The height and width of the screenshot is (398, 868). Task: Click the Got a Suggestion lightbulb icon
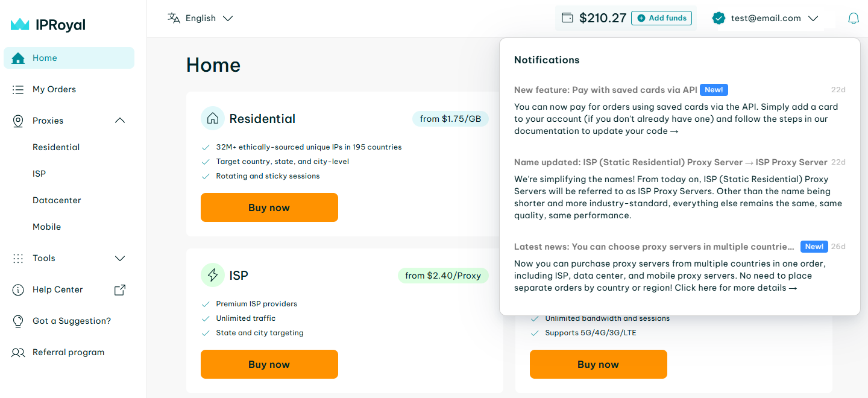(18, 321)
